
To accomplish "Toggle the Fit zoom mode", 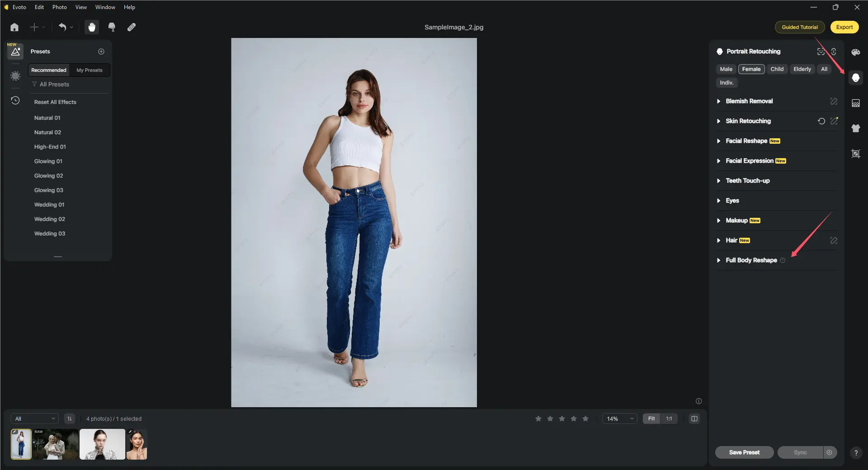I will 651,418.
